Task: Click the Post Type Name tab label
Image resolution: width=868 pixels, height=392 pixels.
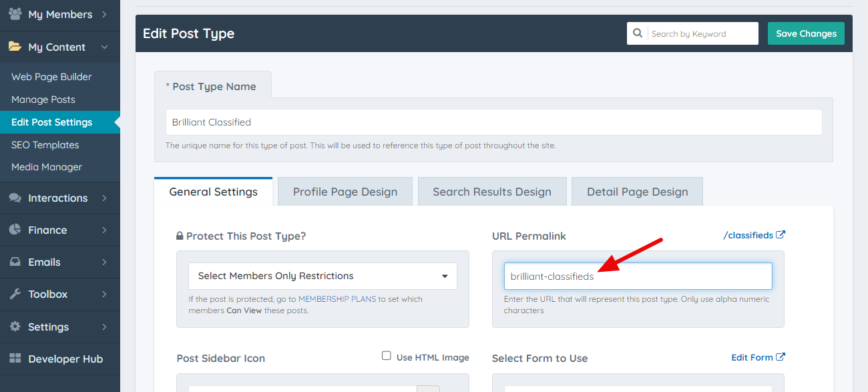Action: pyautogui.click(x=214, y=86)
